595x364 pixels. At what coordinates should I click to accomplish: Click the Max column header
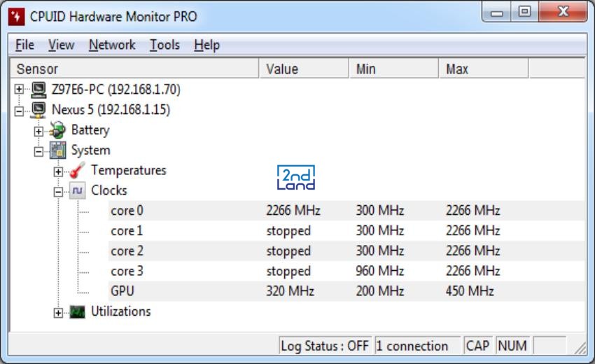(484, 69)
